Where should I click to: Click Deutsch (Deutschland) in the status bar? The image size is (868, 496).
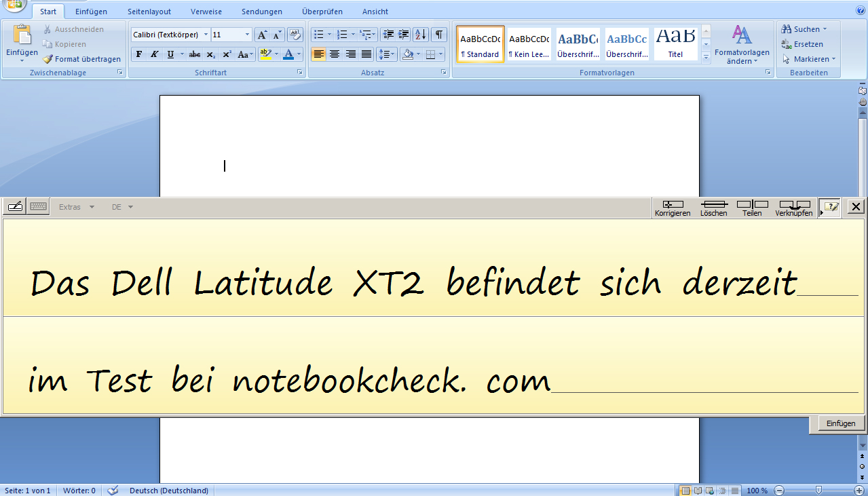tap(169, 491)
